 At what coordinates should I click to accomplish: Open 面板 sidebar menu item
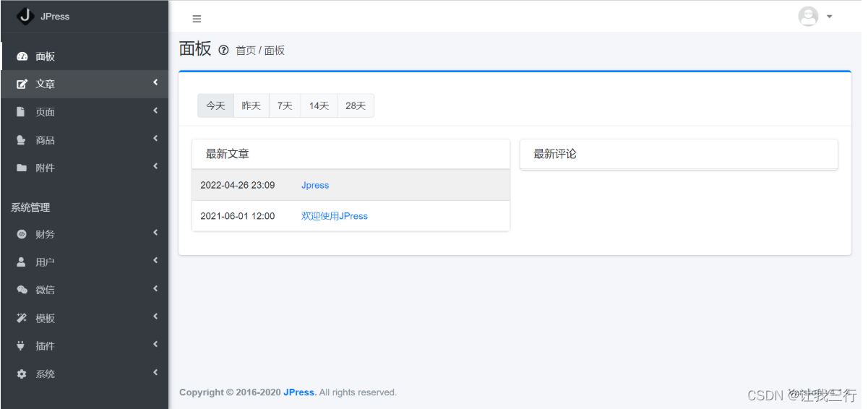pyautogui.click(x=85, y=56)
